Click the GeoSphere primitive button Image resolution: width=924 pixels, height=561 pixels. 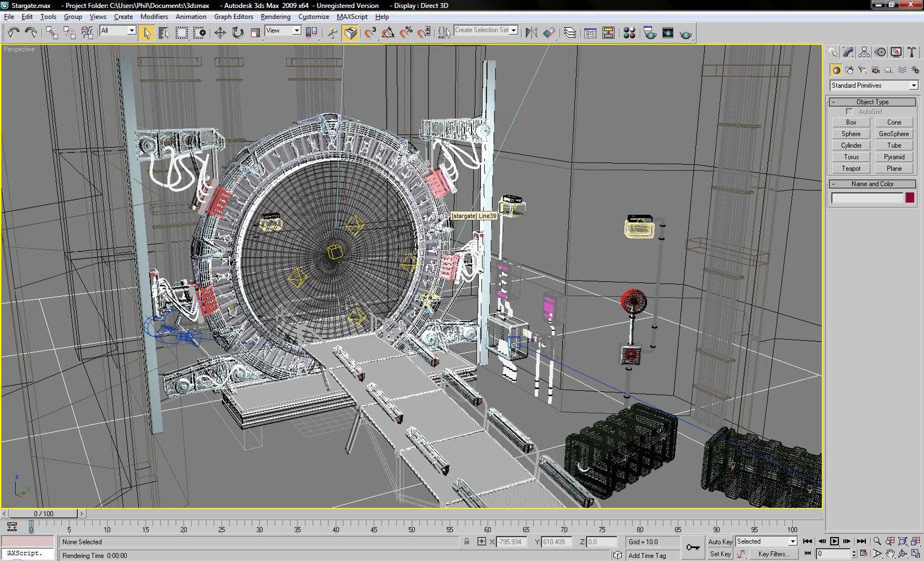(x=894, y=133)
